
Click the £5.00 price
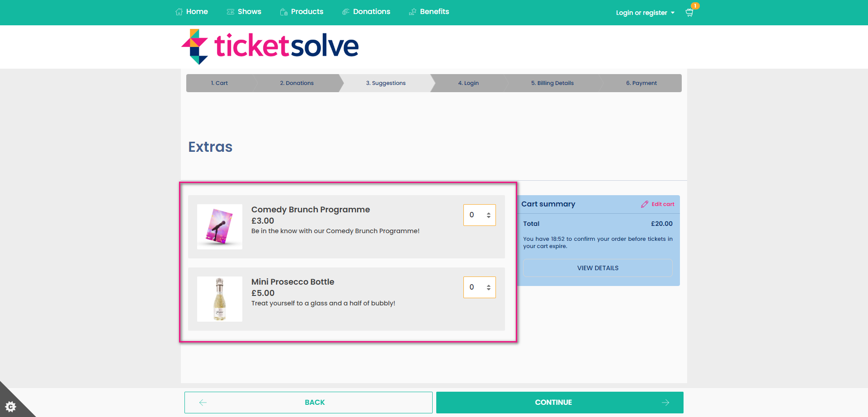(263, 293)
